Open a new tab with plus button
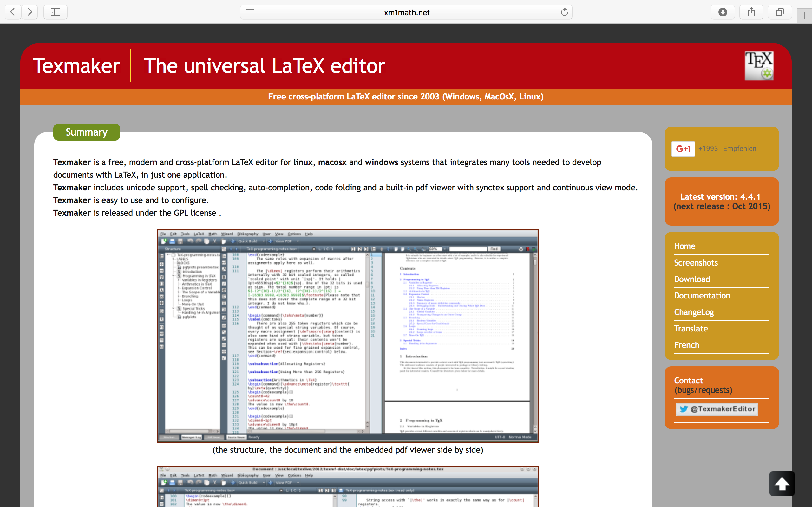812x507 pixels. tap(804, 16)
